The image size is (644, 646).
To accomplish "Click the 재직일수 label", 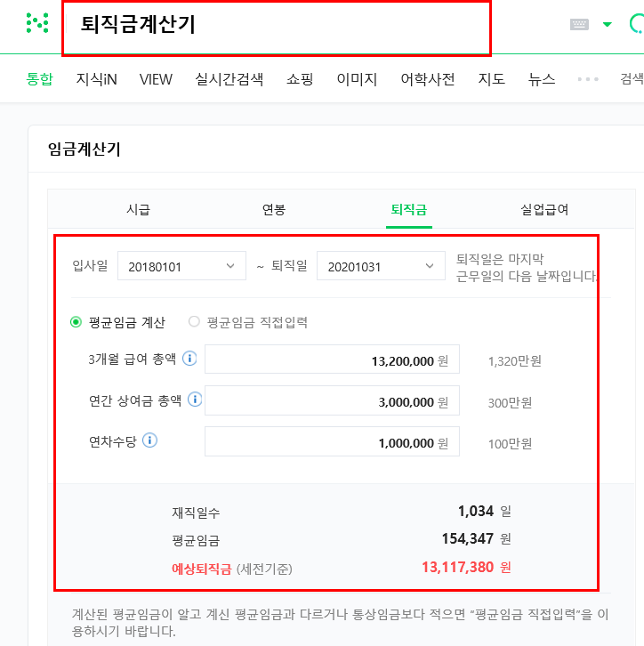I will pos(196,513).
